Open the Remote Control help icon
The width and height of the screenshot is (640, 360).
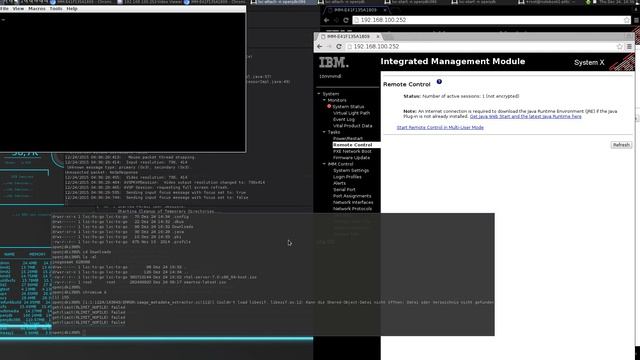[x=439, y=82]
